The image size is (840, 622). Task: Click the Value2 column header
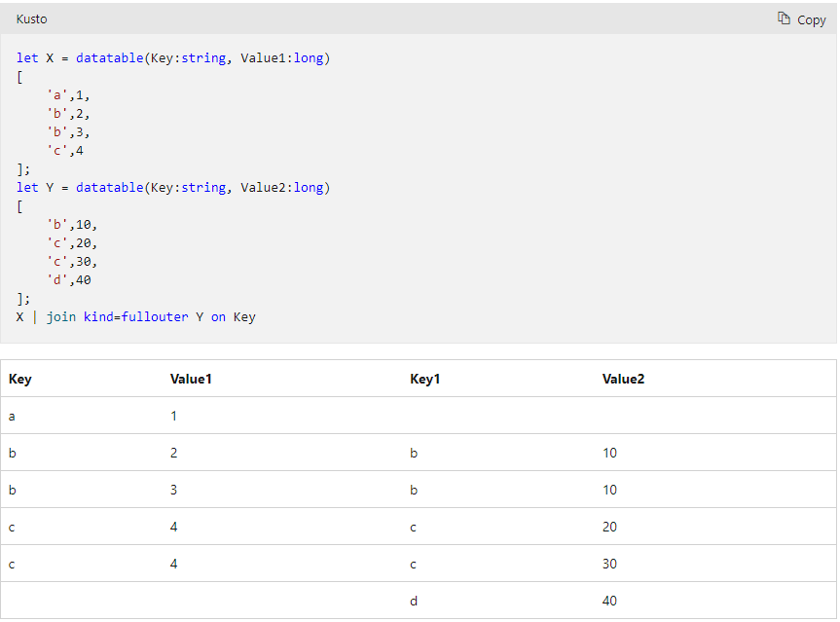tap(623, 379)
